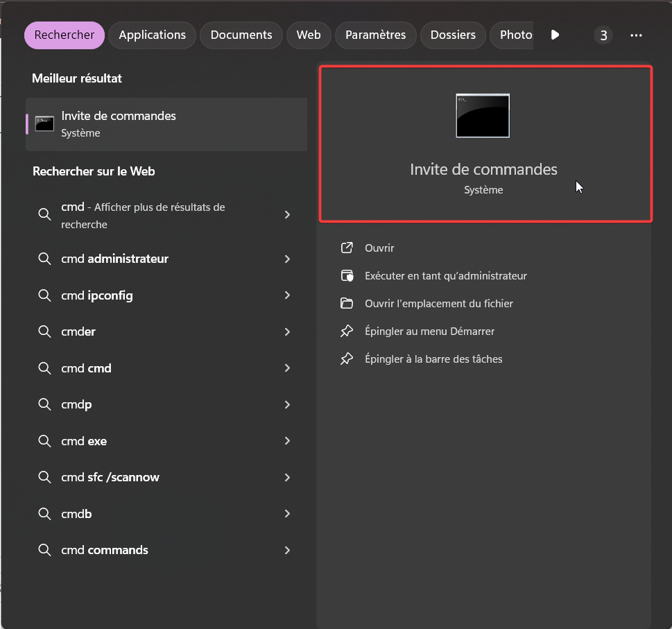Choose Épingler à la barre des tâches
672x629 pixels.
[433, 359]
